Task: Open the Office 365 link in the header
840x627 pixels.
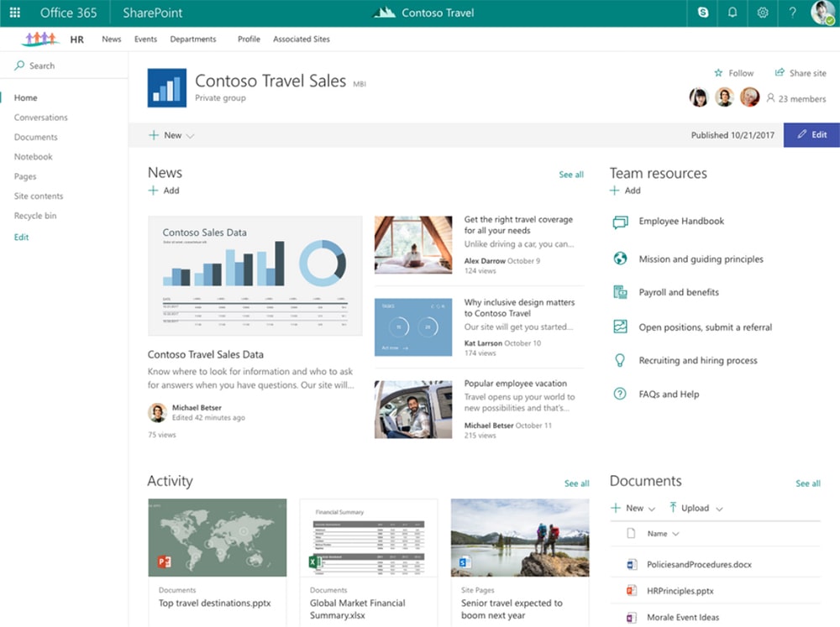Action: (x=69, y=13)
